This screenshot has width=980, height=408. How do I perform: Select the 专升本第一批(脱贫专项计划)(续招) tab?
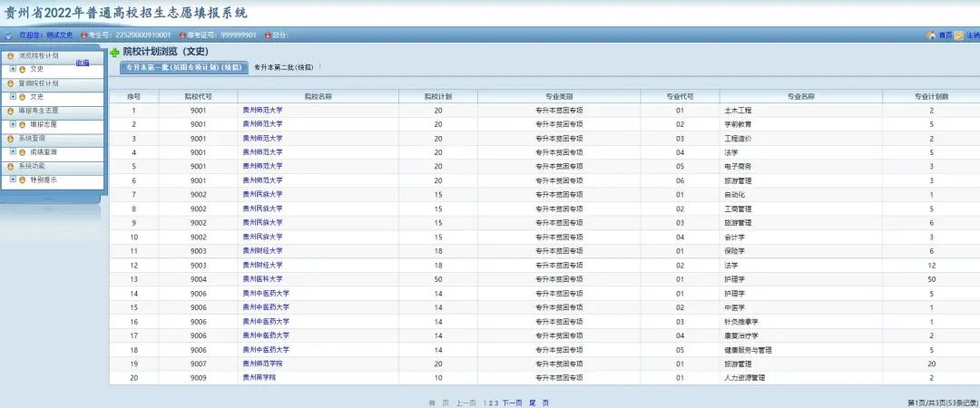click(x=184, y=68)
